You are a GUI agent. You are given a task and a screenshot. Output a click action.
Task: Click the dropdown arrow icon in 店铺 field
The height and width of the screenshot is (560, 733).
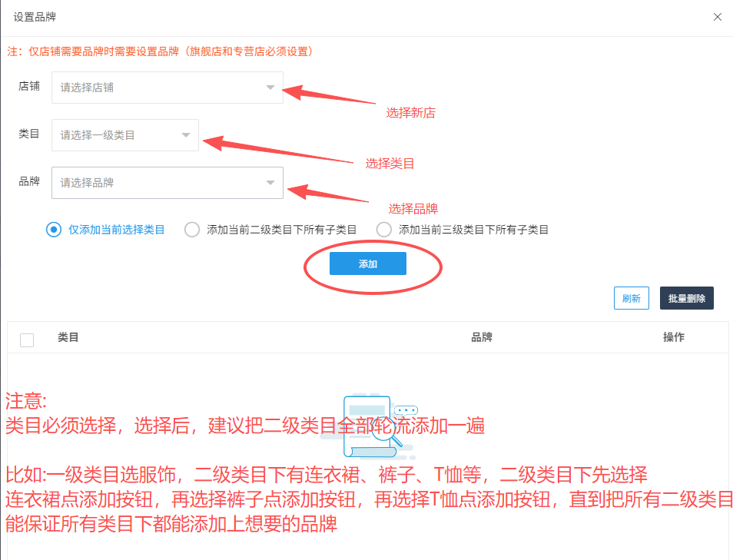click(x=270, y=88)
